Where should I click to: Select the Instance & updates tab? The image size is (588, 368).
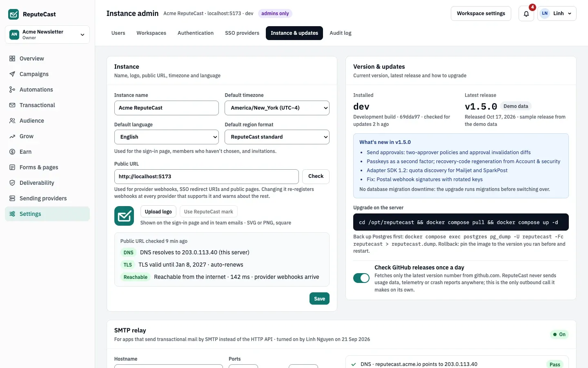click(294, 33)
